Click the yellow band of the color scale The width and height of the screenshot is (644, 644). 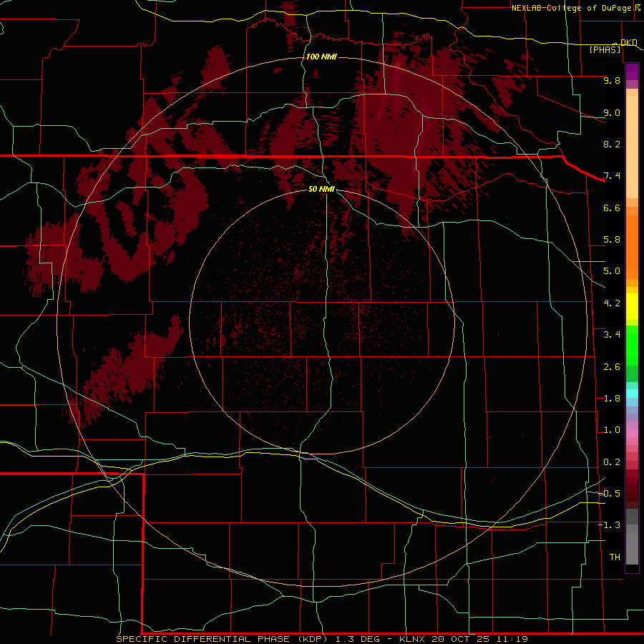[x=632, y=306]
